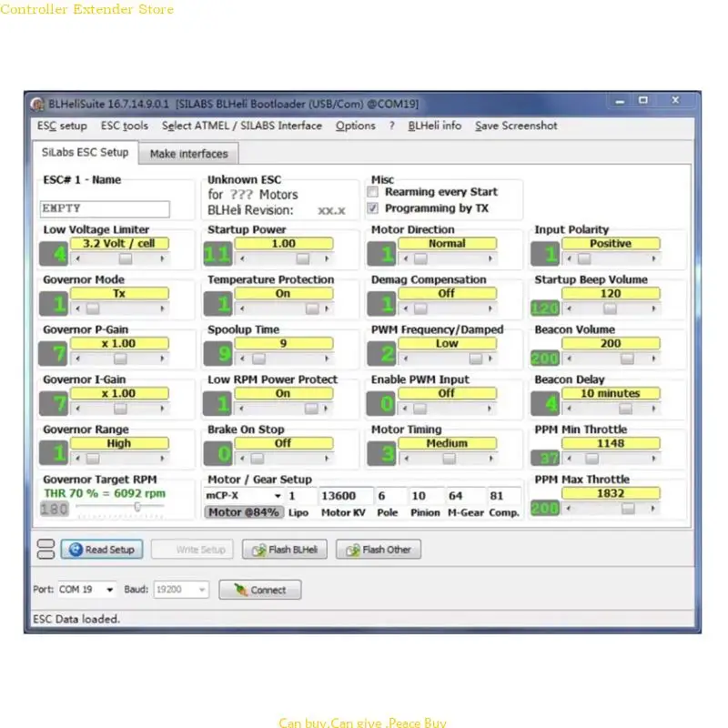Click left arrow of PPM Max Throttle slider

[x=569, y=509]
